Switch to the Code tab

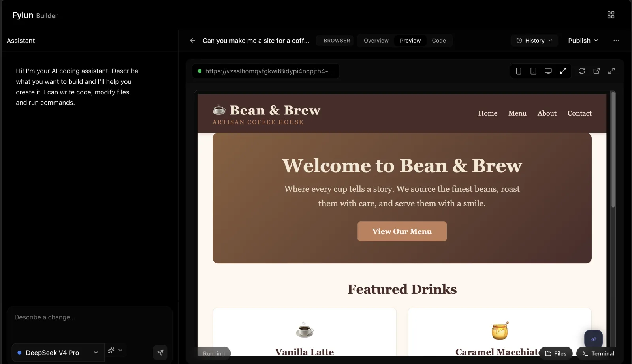click(439, 41)
